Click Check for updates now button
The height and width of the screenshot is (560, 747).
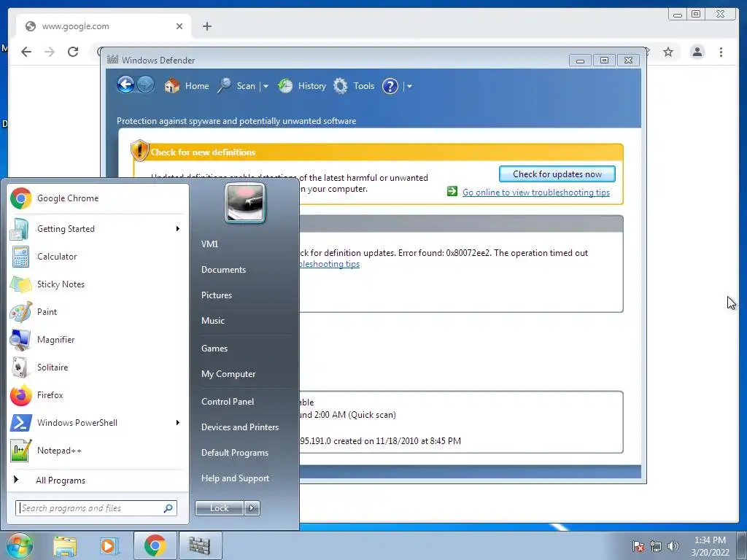(x=557, y=174)
